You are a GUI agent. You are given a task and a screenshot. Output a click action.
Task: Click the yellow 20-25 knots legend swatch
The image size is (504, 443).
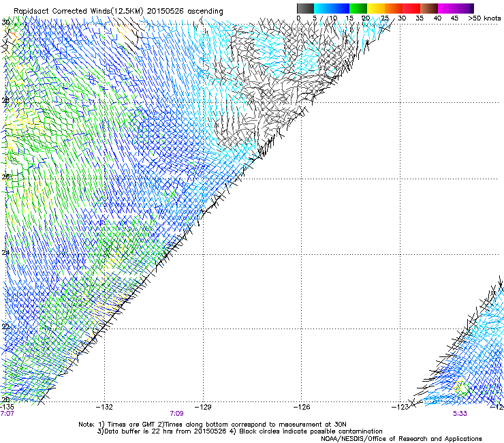[376, 8]
